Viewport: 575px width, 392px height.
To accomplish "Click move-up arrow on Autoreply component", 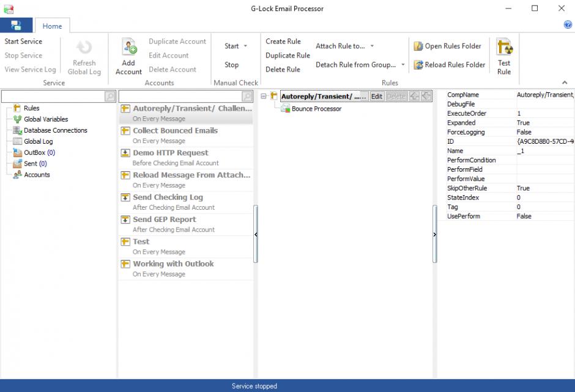I will tap(414, 97).
